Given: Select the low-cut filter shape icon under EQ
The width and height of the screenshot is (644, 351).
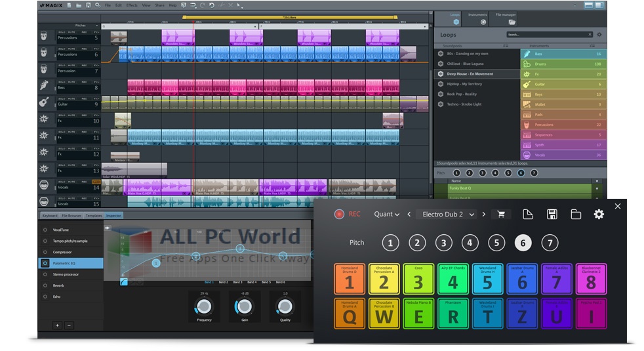Looking at the screenshot, I should click(124, 281).
